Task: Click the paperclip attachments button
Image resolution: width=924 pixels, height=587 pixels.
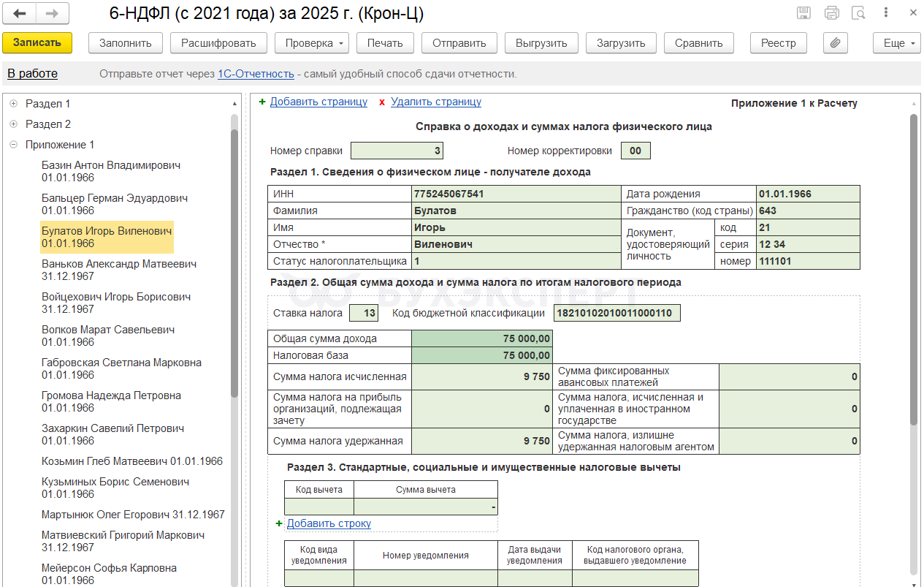Action: (835, 43)
